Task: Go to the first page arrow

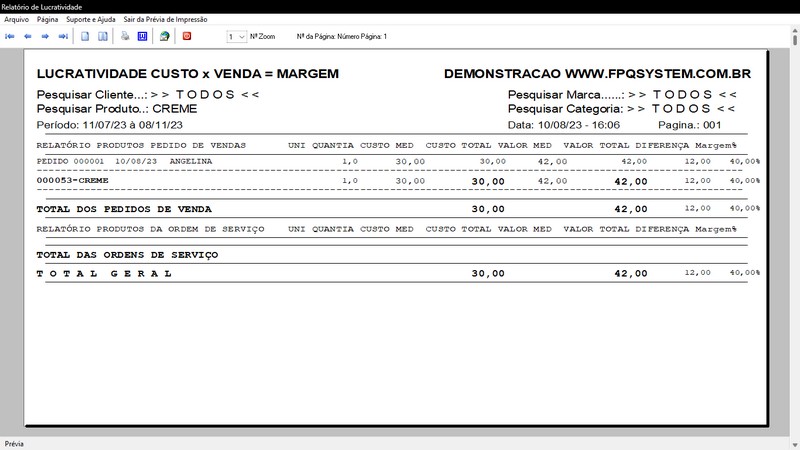Action: pyautogui.click(x=10, y=36)
